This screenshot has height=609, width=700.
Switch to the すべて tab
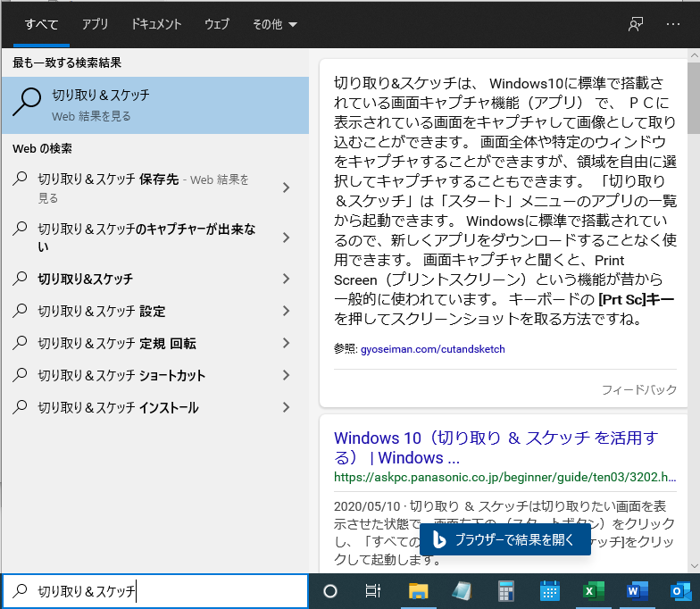[x=41, y=24]
